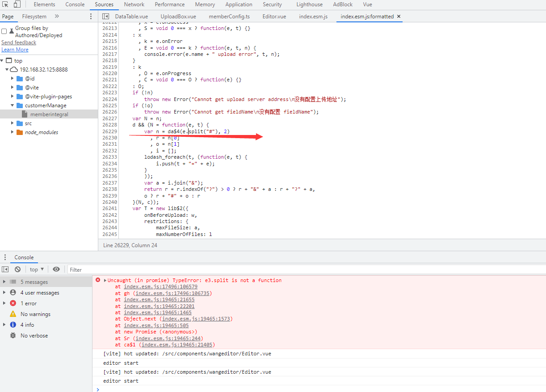Switch to Filesystem navigator tab
Image resolution: width=546 pixels, height=392 pixels.
[x=34, y=17]
